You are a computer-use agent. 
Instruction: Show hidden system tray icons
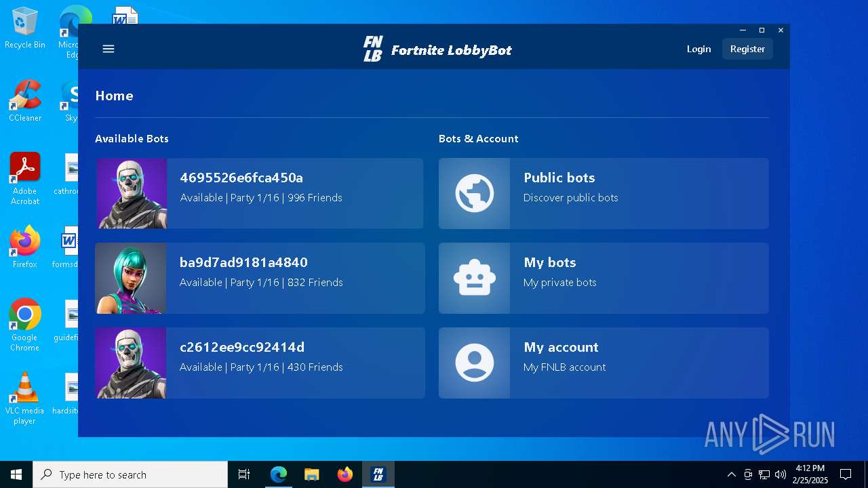point(731,474)
